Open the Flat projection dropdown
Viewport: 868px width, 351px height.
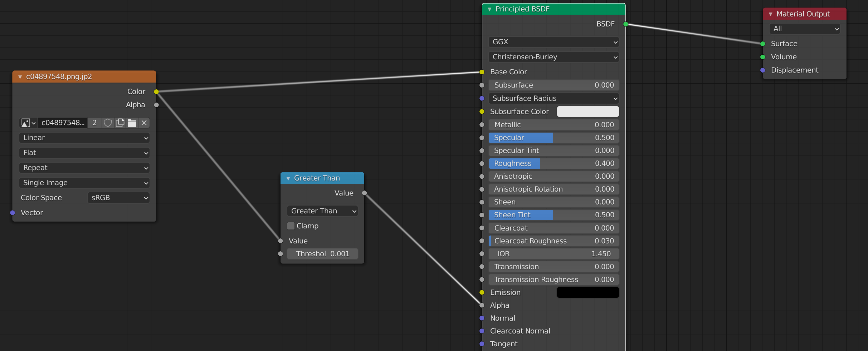tap(84, 153)
